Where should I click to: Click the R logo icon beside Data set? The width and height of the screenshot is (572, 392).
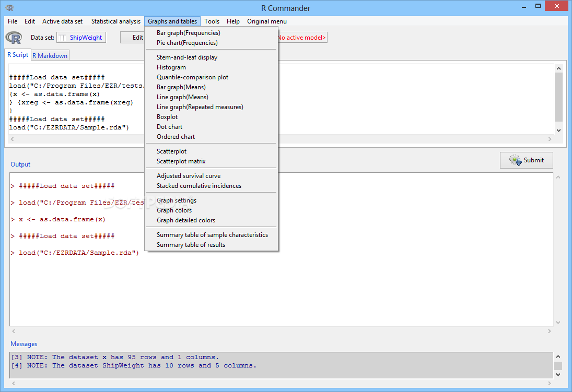click(x=14, y=38)
